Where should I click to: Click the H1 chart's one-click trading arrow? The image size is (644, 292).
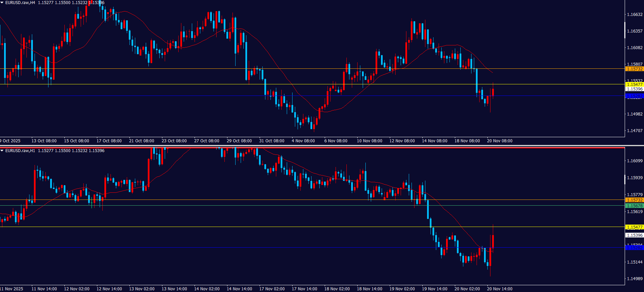click(2, 151)
